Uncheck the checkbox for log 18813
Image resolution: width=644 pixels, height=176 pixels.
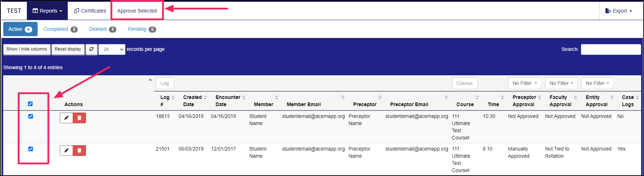coord(30,116)
